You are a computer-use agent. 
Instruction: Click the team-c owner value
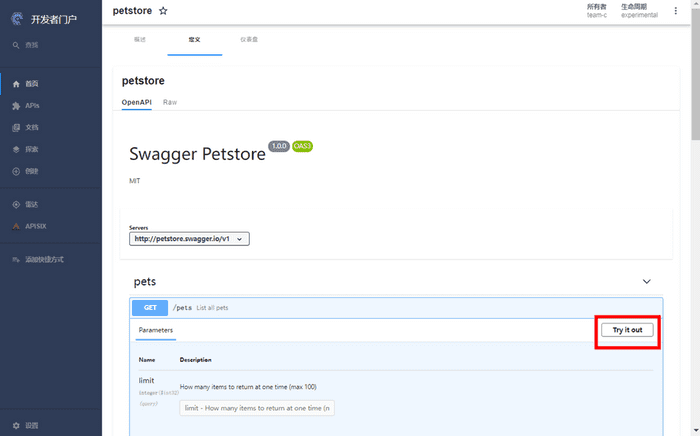click(x=597, y=15)
